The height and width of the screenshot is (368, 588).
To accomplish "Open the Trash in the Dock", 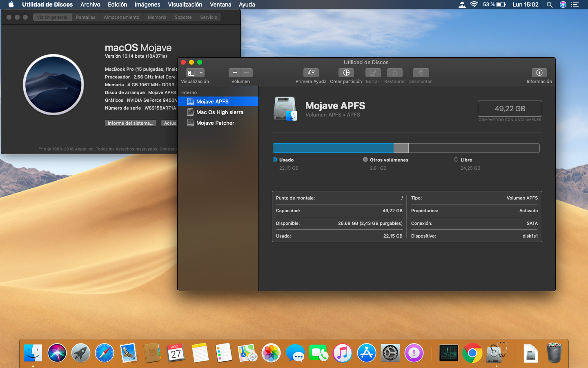I will pyautogui.click(x=554, y=353).
